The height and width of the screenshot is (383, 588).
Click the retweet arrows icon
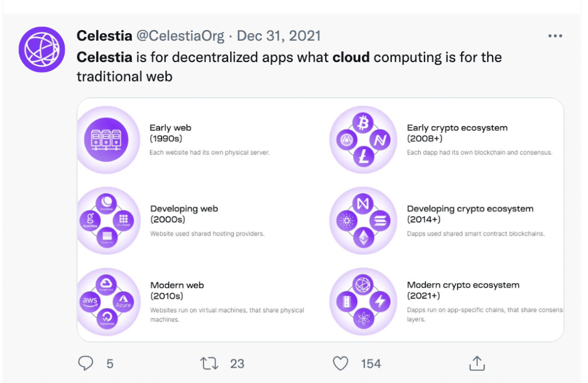(x=210, y=363)
